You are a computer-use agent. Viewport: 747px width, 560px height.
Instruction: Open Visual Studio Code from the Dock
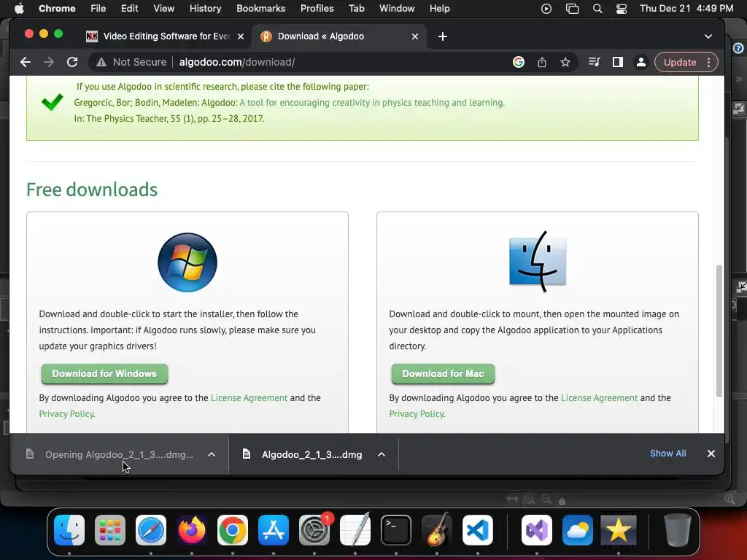[477, 530]
